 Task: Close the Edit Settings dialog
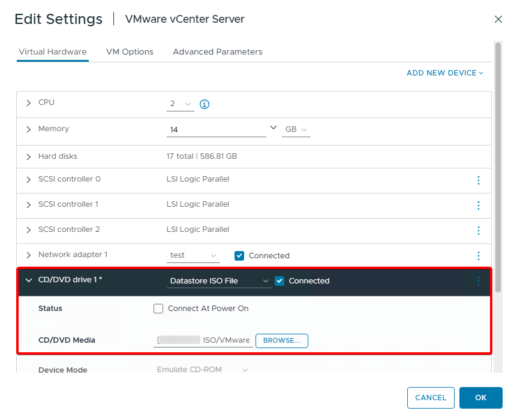[498, 19]
